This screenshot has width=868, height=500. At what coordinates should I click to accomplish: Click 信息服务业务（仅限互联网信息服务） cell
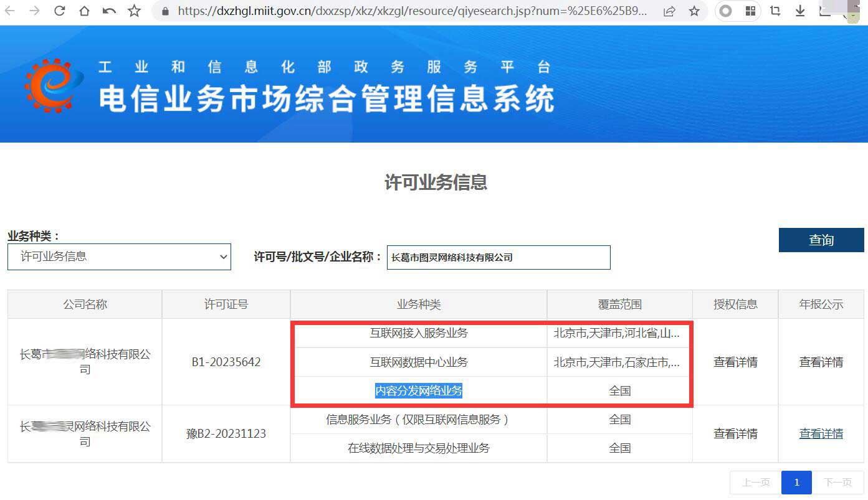coord(419,420)
